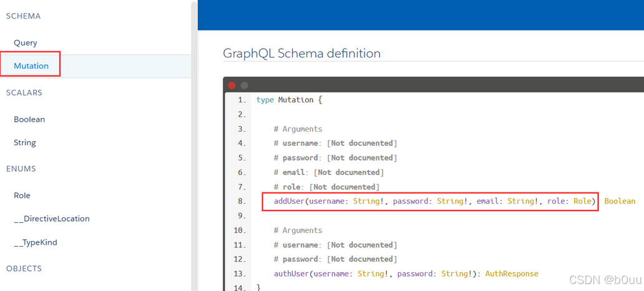
Task: Click the '# email: [Not documented]' comment
Action: (x=329, y=172)
